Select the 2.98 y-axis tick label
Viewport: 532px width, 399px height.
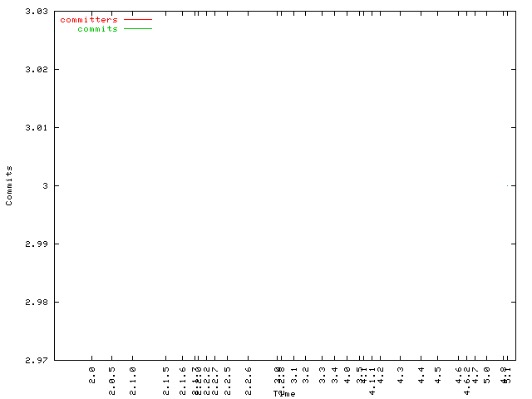coord(35,303)
